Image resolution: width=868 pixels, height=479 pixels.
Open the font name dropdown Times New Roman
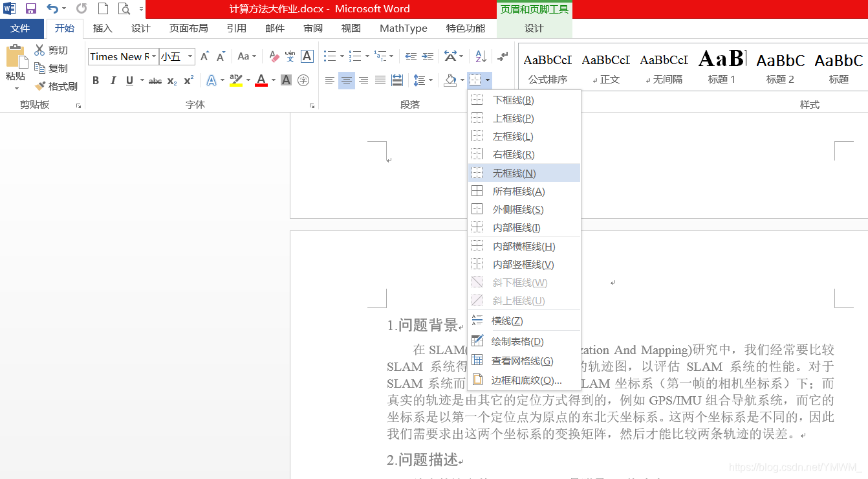point(154,57)
